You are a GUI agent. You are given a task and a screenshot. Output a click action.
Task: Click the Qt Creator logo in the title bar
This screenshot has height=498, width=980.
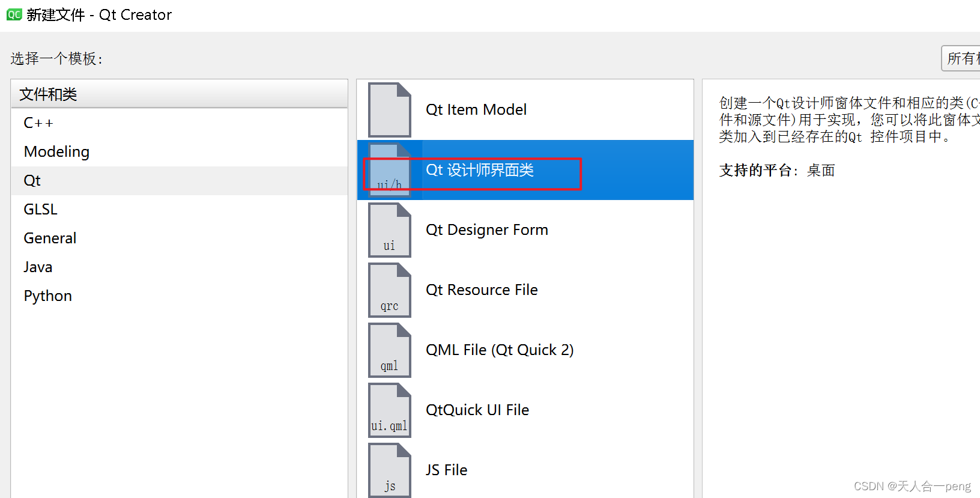pos(14,14)
